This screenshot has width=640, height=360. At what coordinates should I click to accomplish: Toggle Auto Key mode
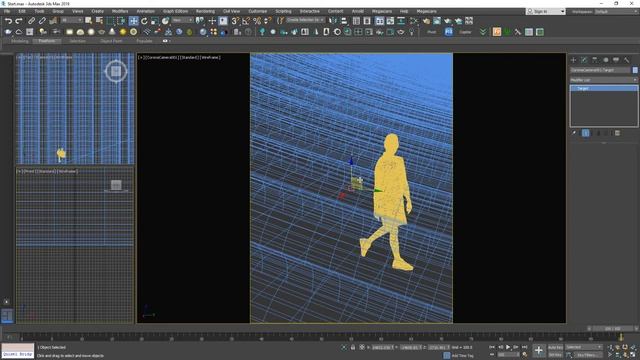point(555,347)
